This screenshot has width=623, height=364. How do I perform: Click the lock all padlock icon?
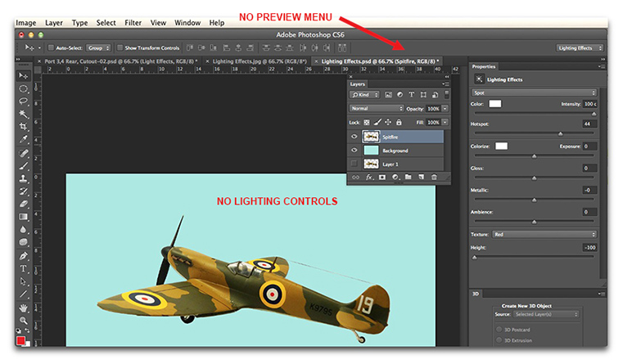click(400, 122)
